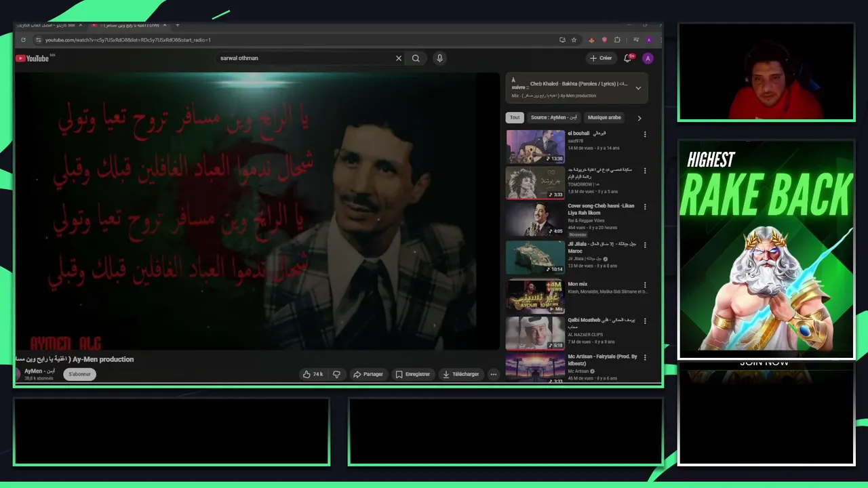Viewport: 868px width, 488px height.
Task: Open options menu for el bouhali video
Action: pos(645,135)
